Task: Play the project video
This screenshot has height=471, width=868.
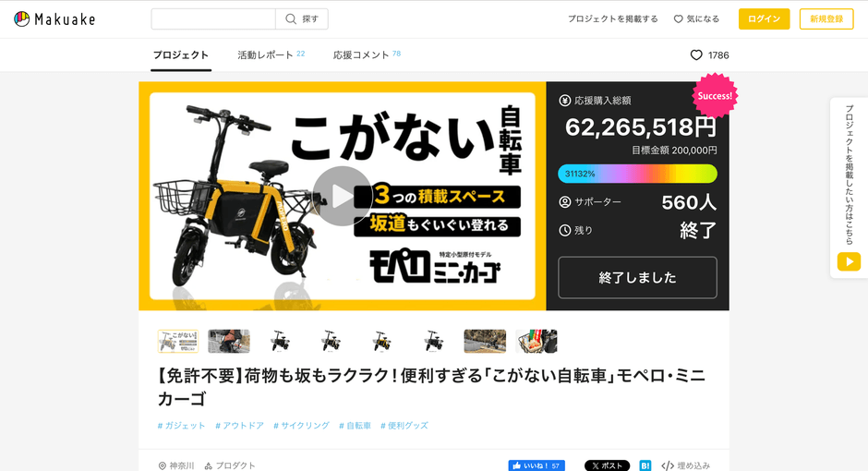Action: 342,196
